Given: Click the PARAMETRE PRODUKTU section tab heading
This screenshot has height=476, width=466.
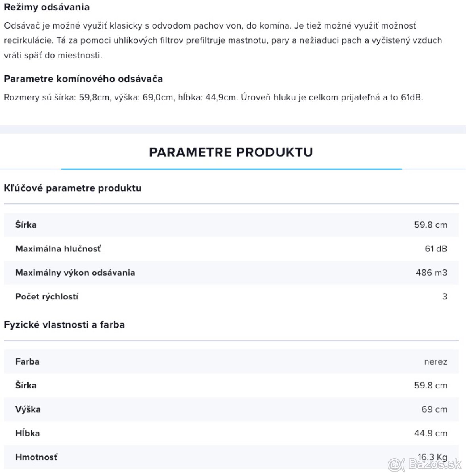Looking at the screenshot, I should tap(231, 152).
